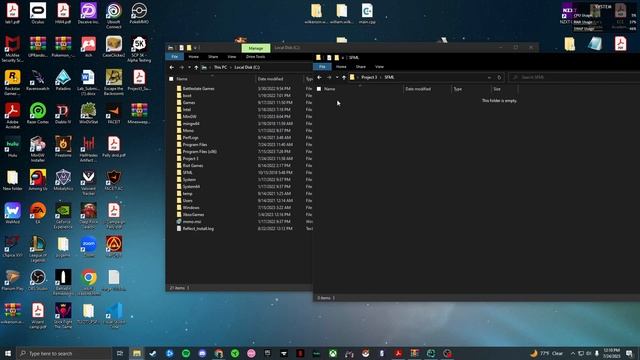This screenshot has height=360, width=640.
Task: Open the Firestone desktop shortcut
Action: (63, 147)
